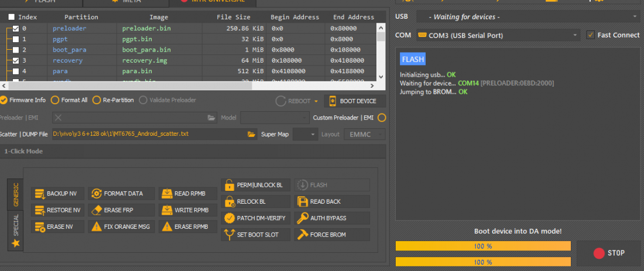Open the Super Map dropdown
Image resolution: width=644 pixels, height=271 pixels.
(305, 134)
